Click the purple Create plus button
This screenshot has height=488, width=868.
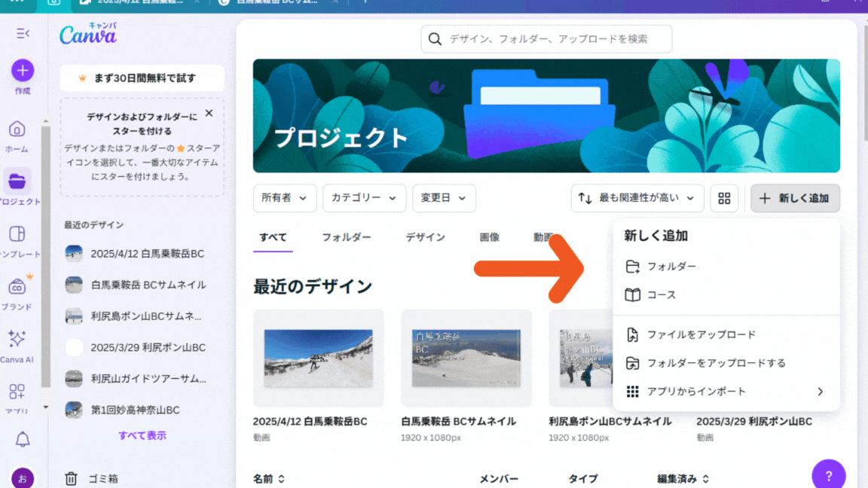(23, 71)
